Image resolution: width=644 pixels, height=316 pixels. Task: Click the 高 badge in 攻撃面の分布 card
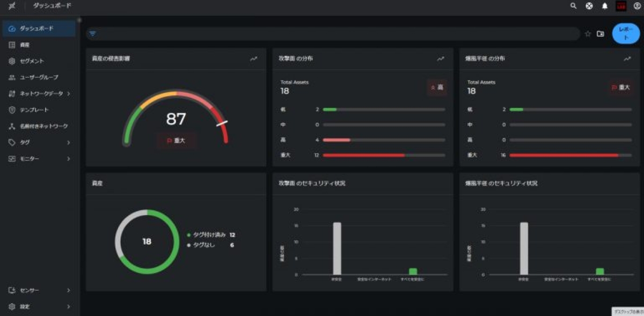[437, 87]
